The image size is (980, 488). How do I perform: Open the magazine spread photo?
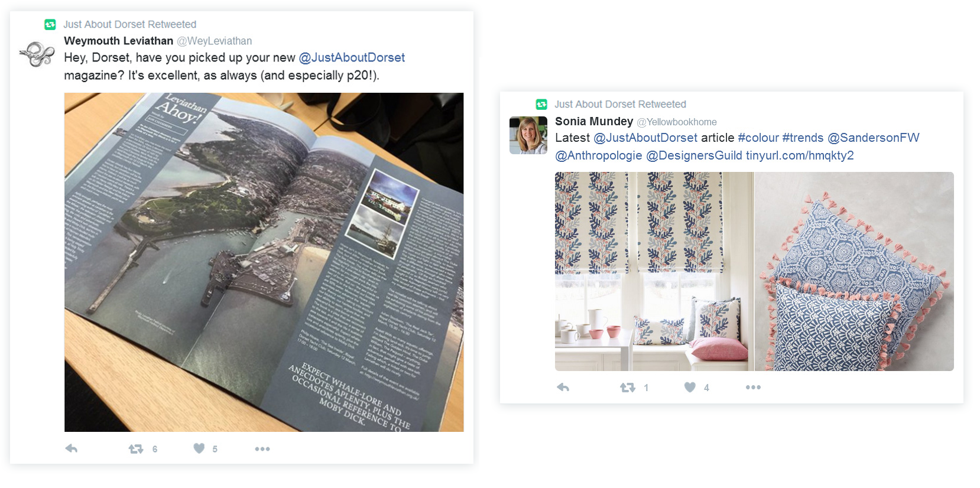[264, 262]
